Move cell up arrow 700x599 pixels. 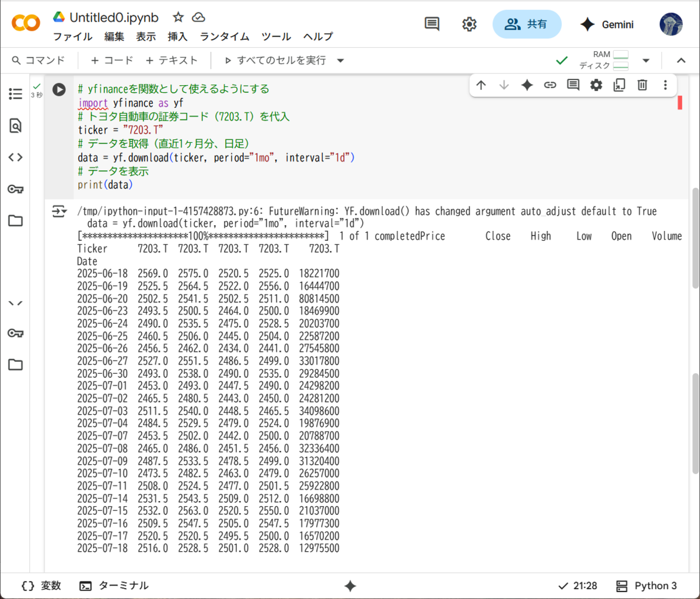(x=481, y=85)
